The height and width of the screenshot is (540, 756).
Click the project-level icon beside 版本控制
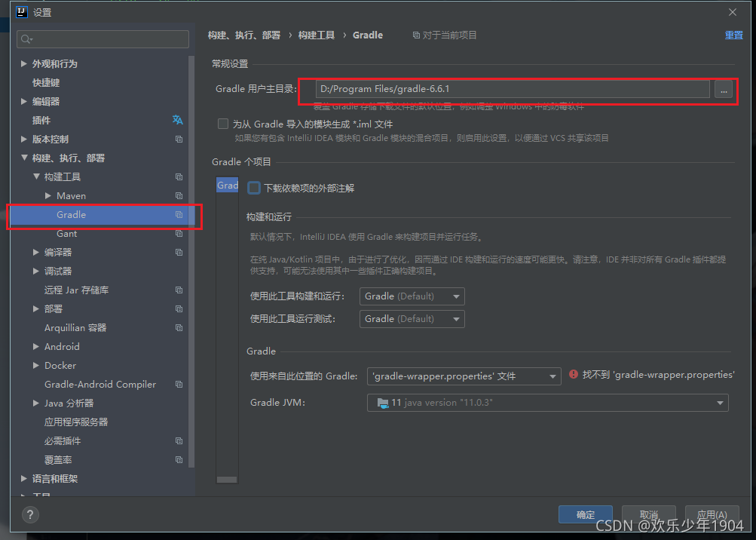pyautogui.click(x=179, y=139)
